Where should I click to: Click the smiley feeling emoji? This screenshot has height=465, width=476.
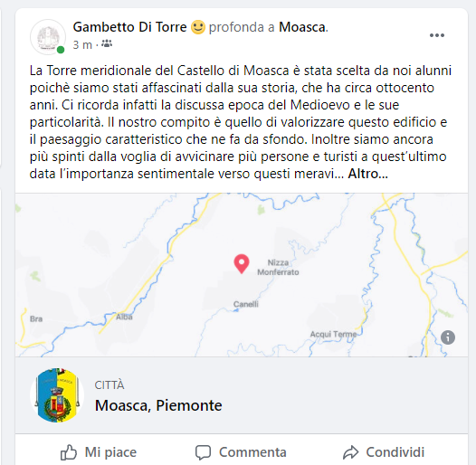tap(198, 27)
